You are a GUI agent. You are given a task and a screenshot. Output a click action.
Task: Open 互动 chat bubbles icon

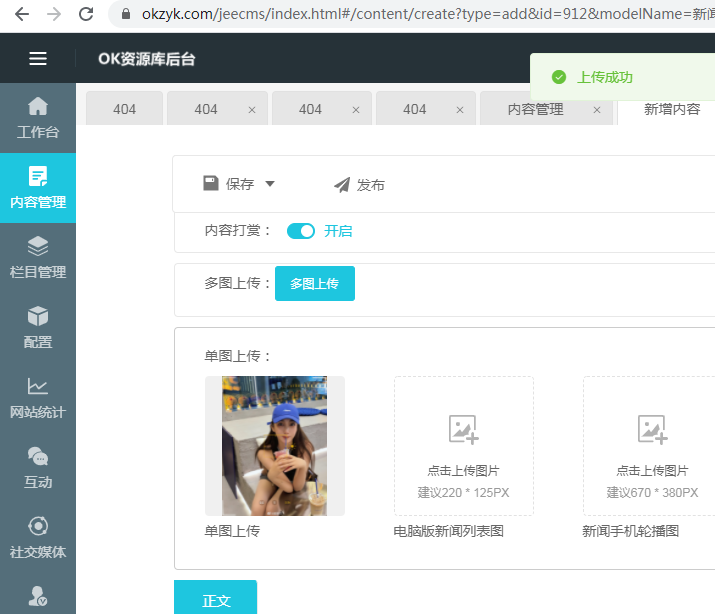pyautogui.click(x=38, y=467)
